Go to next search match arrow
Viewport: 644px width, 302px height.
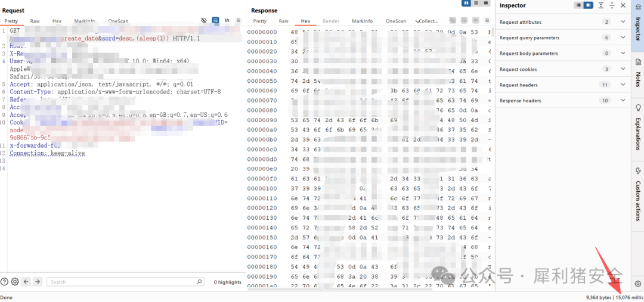[x=38, y=282]
